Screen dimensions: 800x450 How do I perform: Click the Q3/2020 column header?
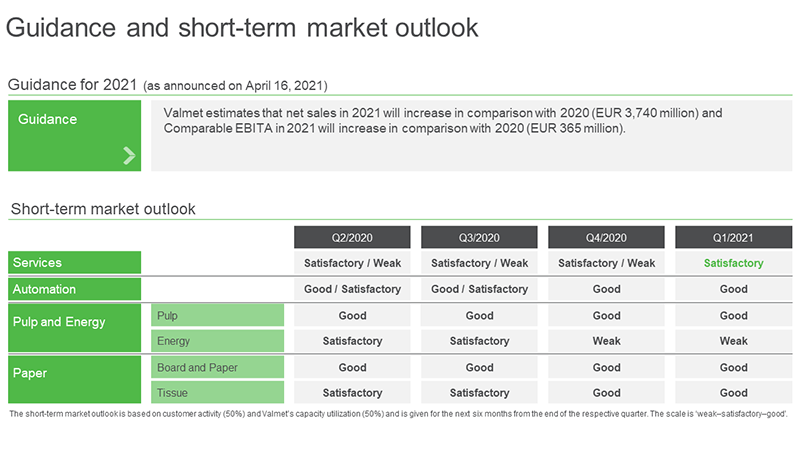point(479,238)
